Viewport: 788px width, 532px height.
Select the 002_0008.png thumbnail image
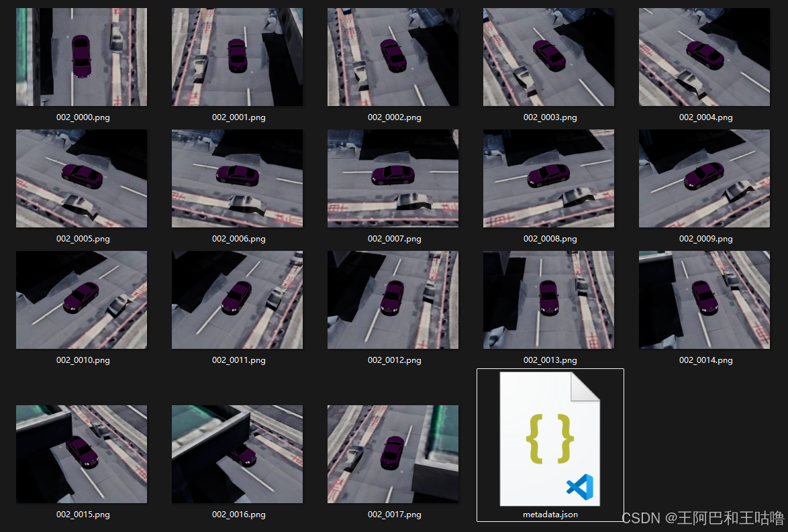(549, 178)
